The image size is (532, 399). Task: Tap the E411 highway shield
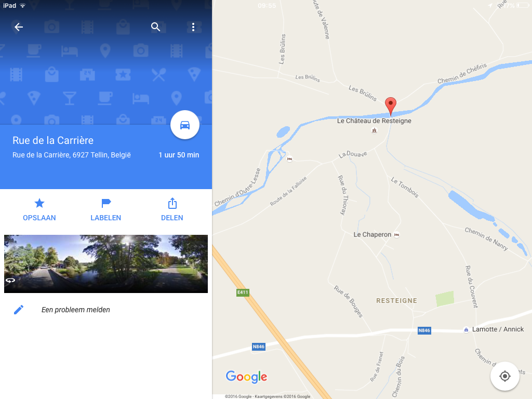(x=243, y=292)
